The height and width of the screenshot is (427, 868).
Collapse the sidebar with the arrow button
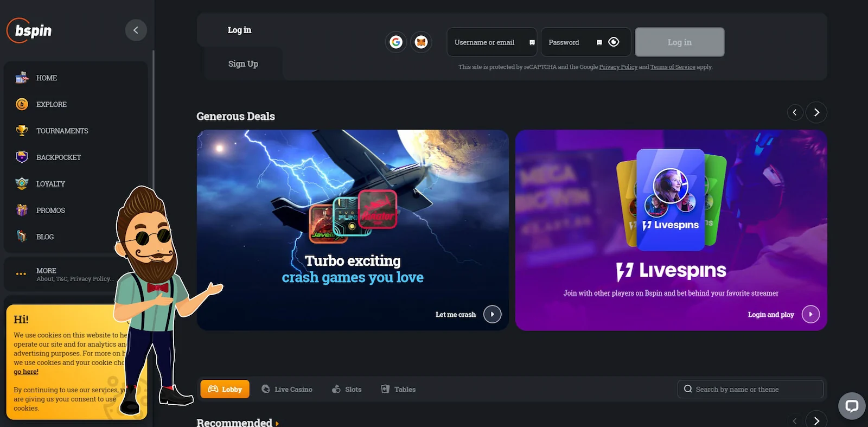coord(136,30)
